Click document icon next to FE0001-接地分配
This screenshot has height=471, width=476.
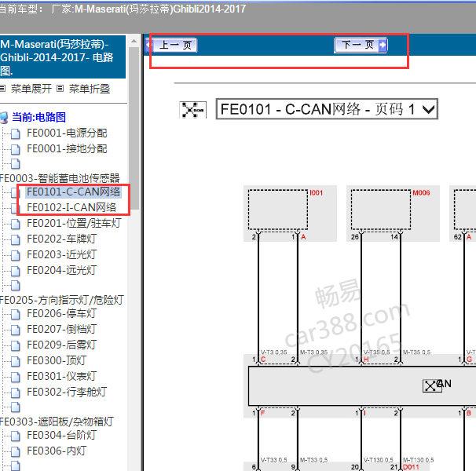click(16, 149)
